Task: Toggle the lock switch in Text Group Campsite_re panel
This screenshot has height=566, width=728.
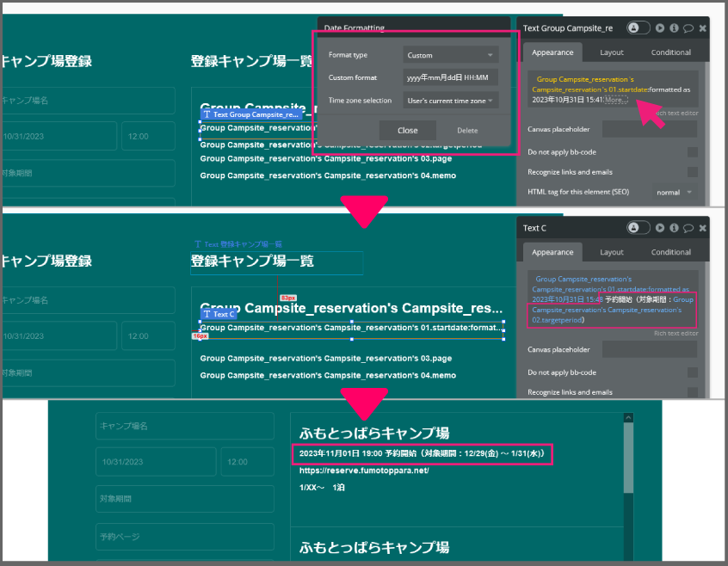Action: [x=638, y=28]
